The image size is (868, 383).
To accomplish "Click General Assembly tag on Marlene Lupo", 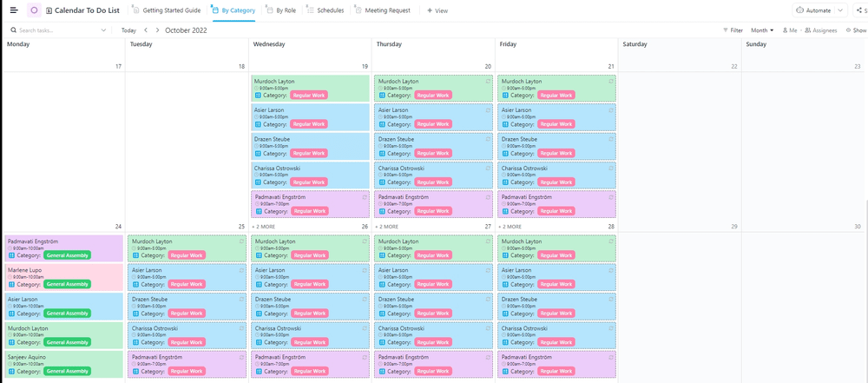I will point(68,284).
